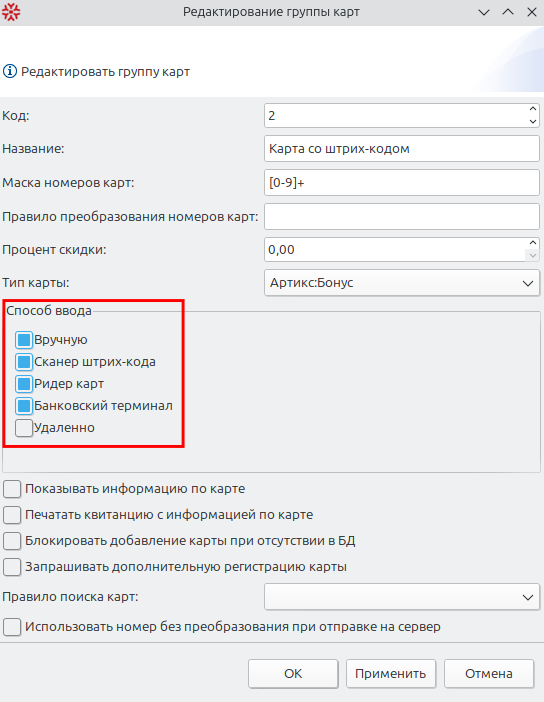Decrease the Код value with the down arrow

[532, 121]
